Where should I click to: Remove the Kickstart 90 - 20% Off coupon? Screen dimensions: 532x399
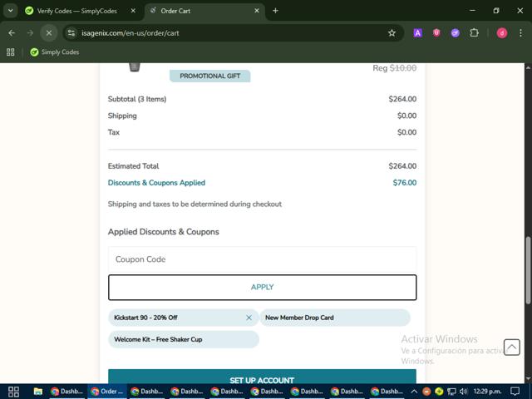click(249, 318)
